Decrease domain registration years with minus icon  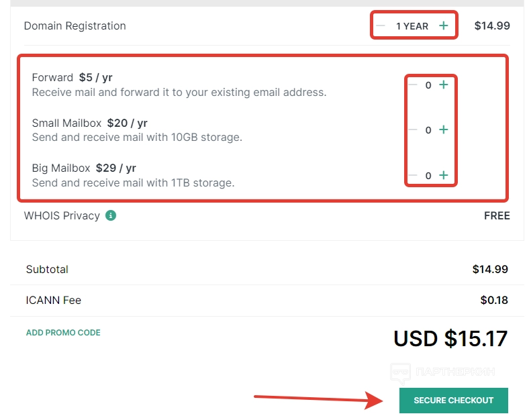pyautogui.click(x=381, y=25)
